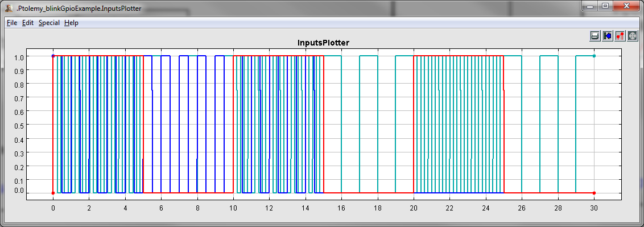Maximize the InputsPlotter window
Viewport: 644px width, 227px height.
pyautogui.click(x=605, y=6)
